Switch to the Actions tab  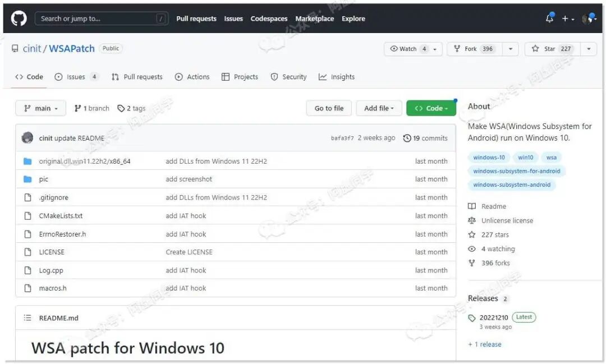point(192,77)
